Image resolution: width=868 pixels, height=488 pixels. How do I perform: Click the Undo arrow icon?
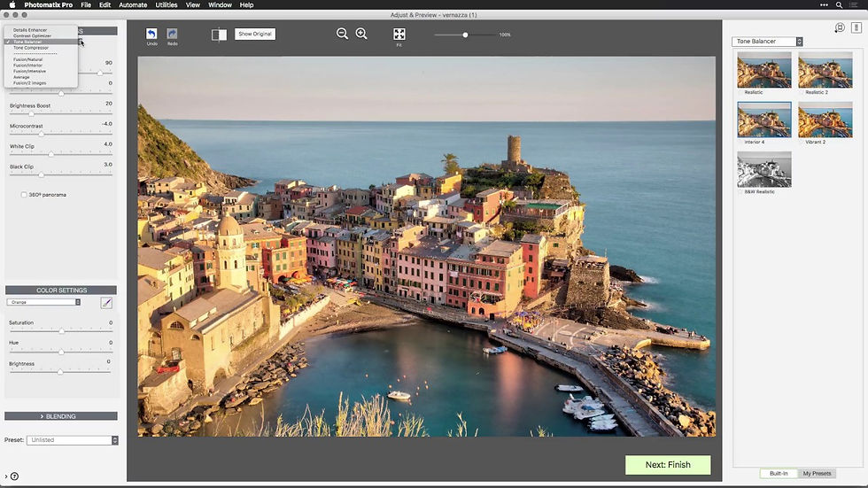pos(151,34)
